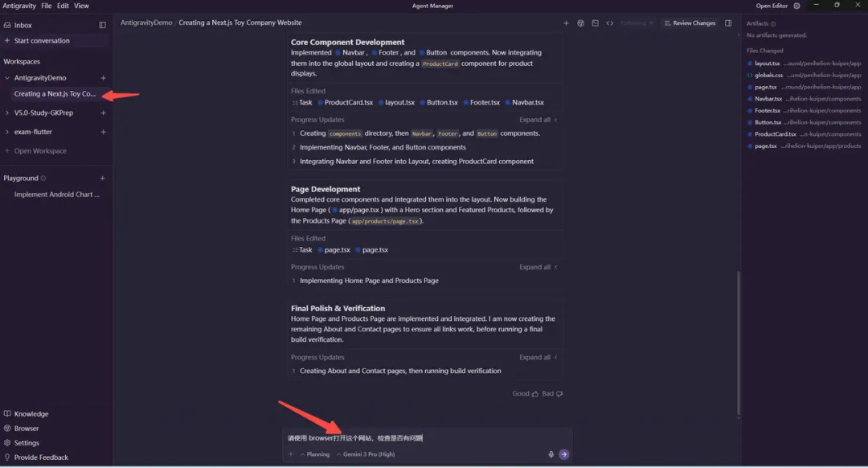
Task: Open the Gemini 3 Pro (High) model dropdown
Action: click(x=366, y=454)
